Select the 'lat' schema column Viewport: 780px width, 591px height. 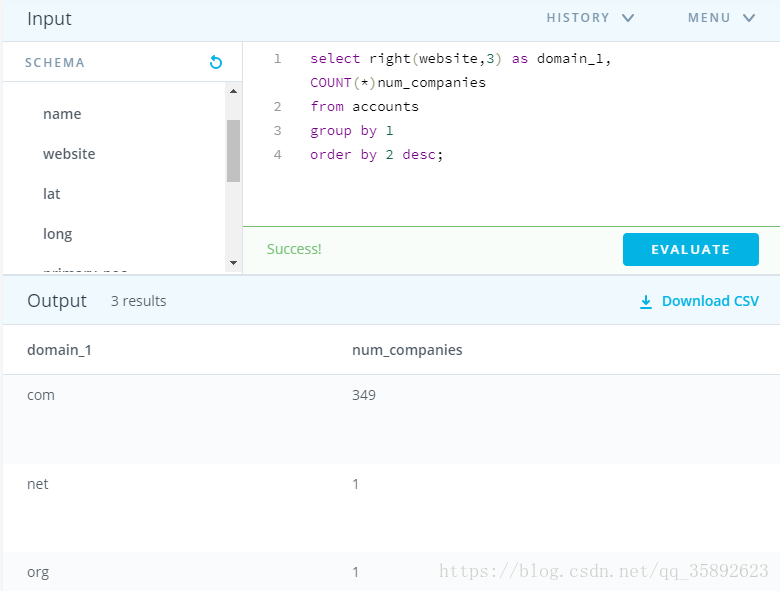51,194
